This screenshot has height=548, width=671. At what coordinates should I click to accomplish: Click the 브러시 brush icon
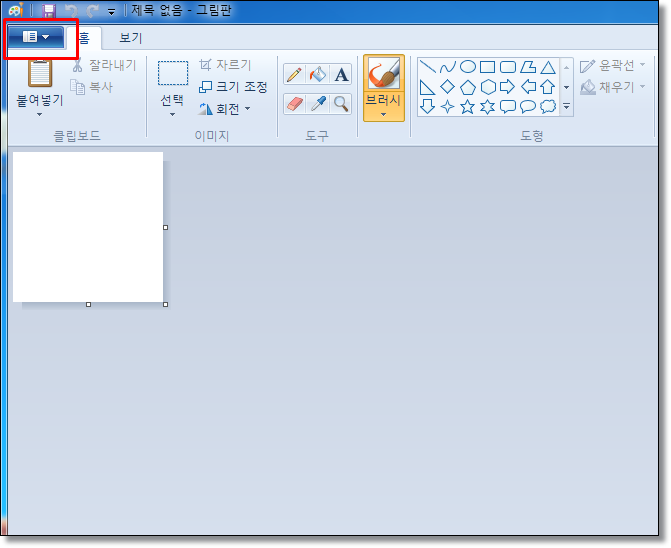click(x=384, y=74)
